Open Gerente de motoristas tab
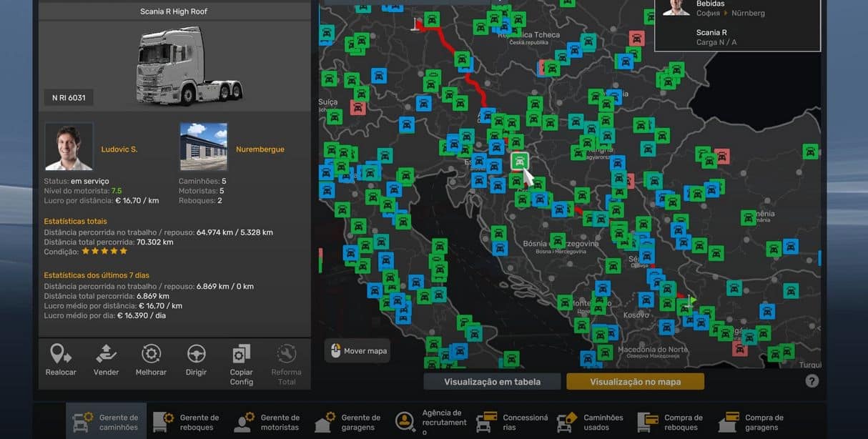 tap(267, 422)
